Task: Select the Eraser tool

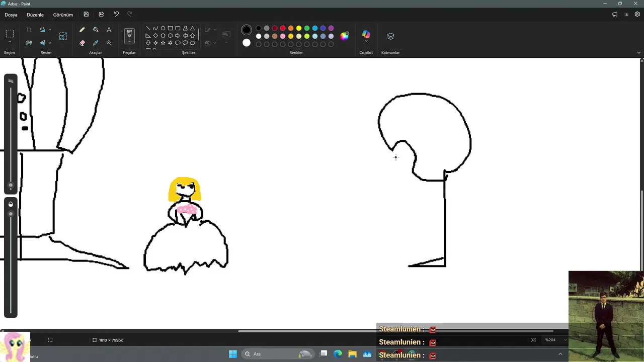Action: [x=82, y=43]
